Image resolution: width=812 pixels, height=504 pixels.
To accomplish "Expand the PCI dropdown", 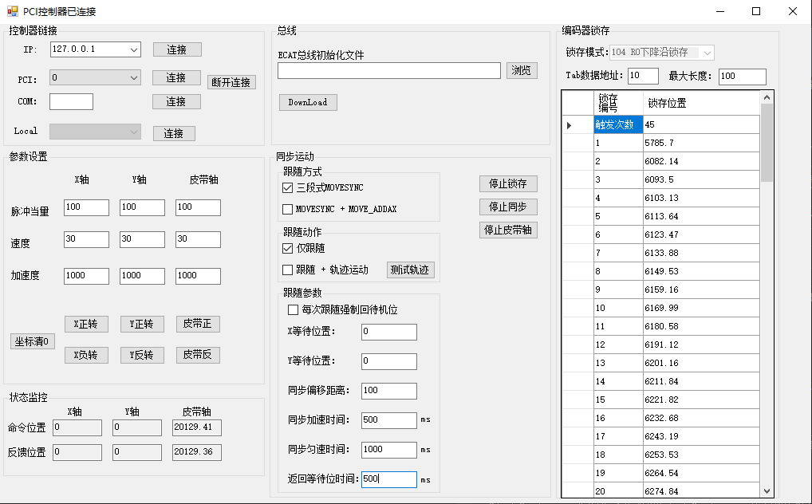I will 134,77.
